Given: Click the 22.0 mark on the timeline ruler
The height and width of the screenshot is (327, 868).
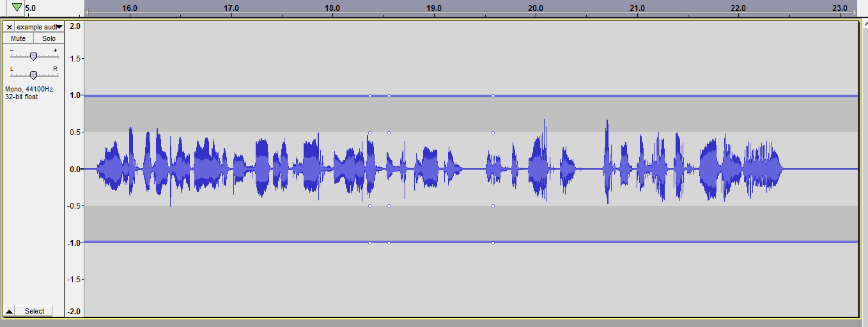Looking at the screenshot, I should pos(738,8).
